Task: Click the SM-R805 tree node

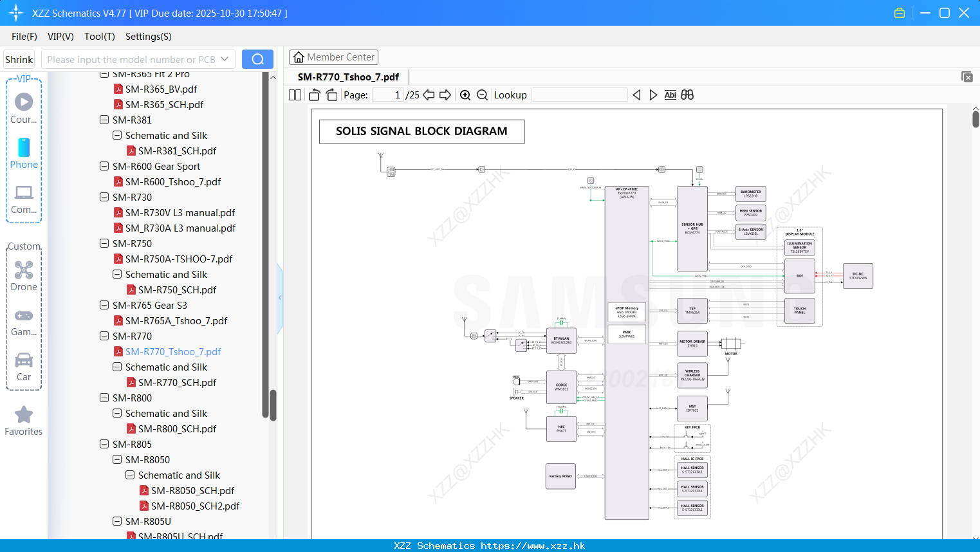Action: pyautogui.click(x=132, y=445)
